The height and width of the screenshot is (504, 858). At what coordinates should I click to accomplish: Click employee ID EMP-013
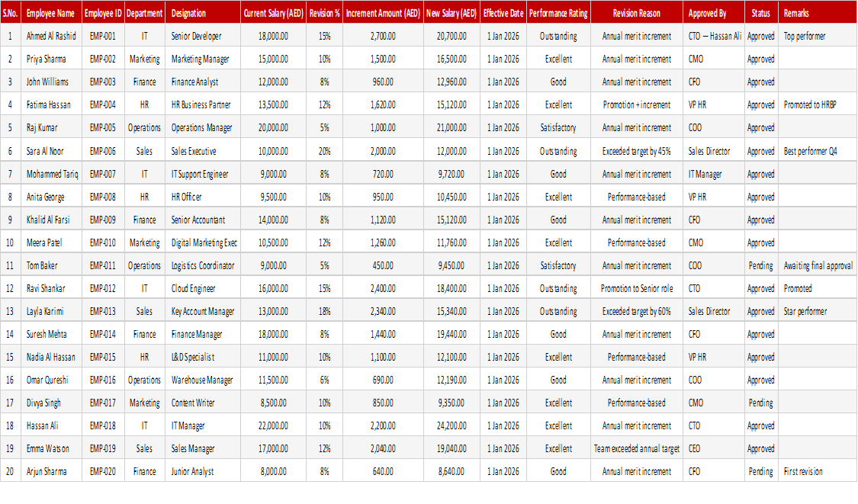[103, 312]
